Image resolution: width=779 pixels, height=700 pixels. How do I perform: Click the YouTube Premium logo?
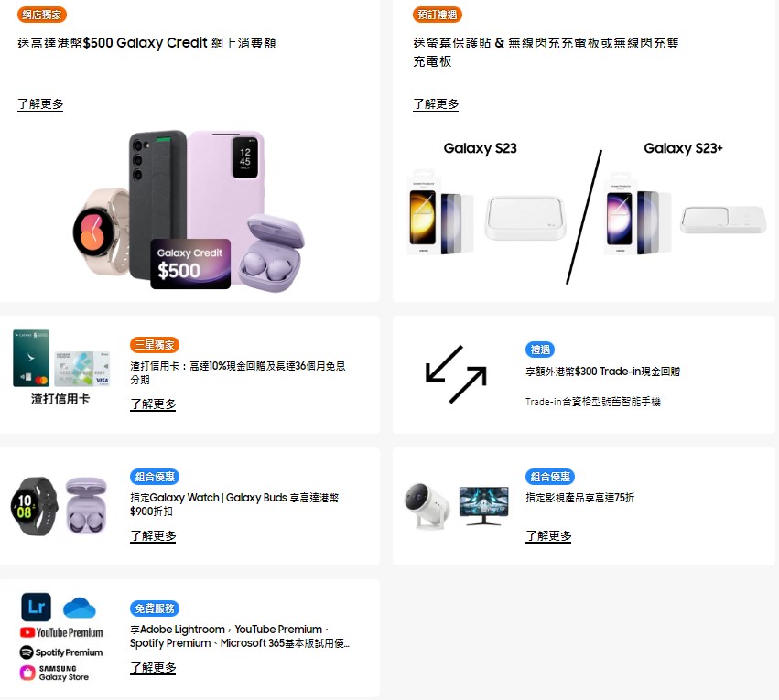61,632
